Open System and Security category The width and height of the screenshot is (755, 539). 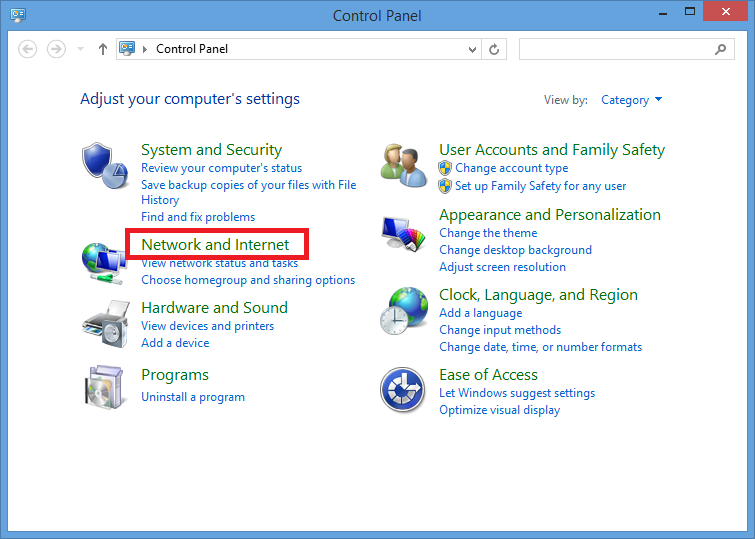tap(211, 150)
